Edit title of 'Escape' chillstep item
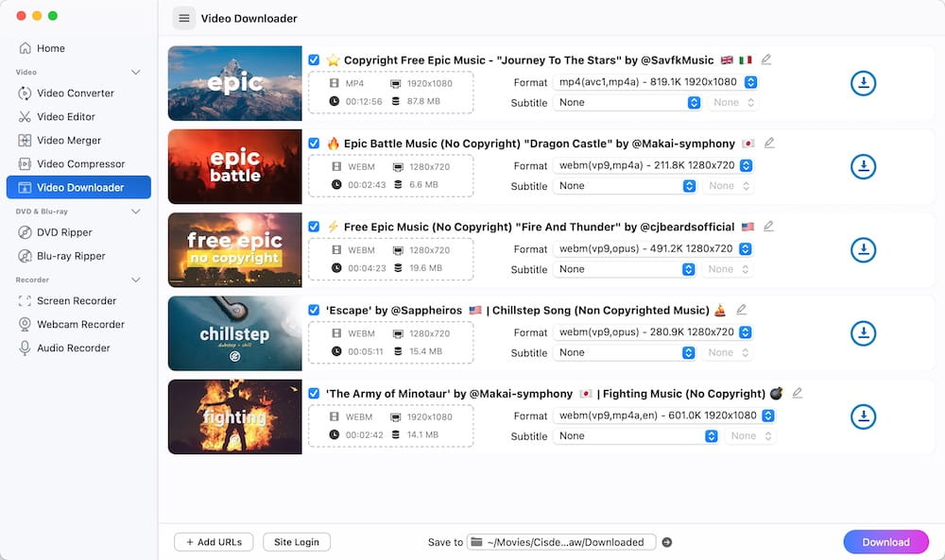 point(741,310)
